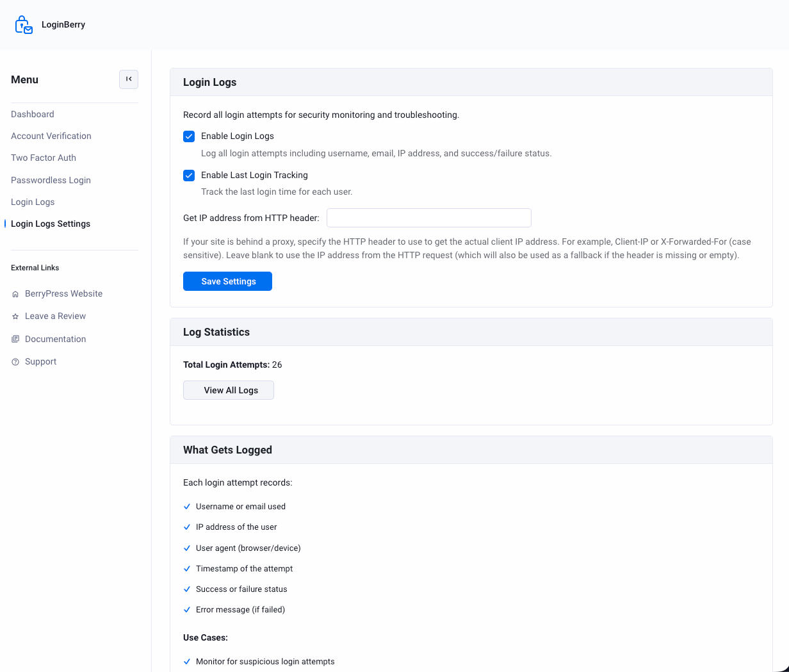Click 'Monitor for suspicious login attempts' item
The image size is (789, 672).
point(265,662)
